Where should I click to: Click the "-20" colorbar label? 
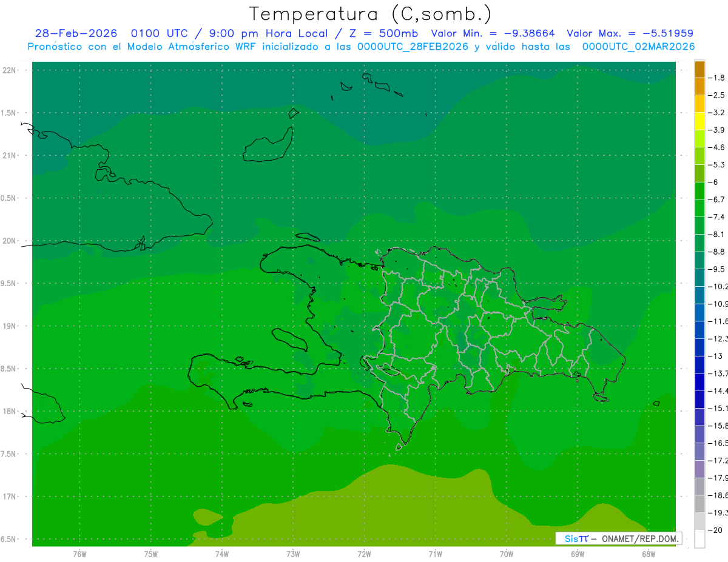pyautogui.click(x=715, y=530)
